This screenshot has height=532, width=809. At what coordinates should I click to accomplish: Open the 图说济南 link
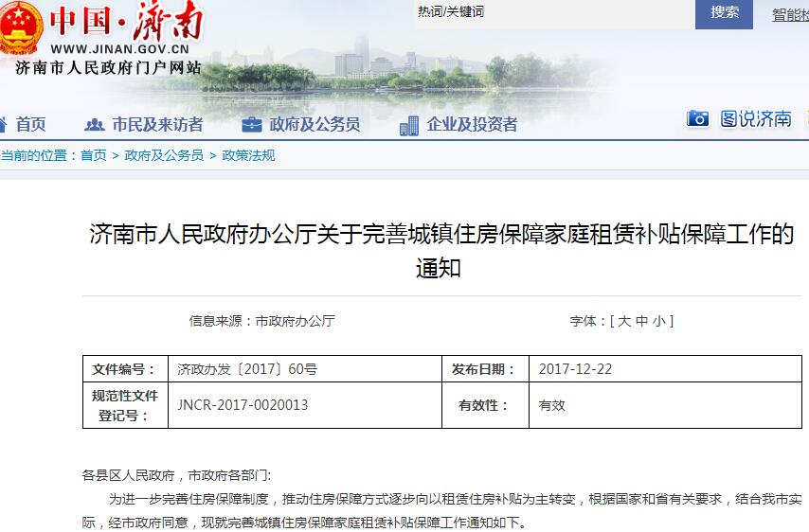tap(756, 118)
